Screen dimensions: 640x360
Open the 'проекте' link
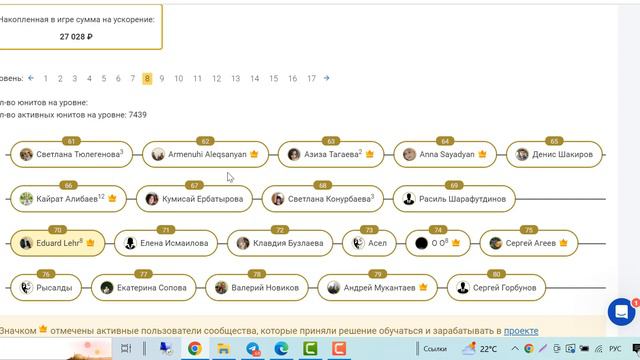click(521, 331)
